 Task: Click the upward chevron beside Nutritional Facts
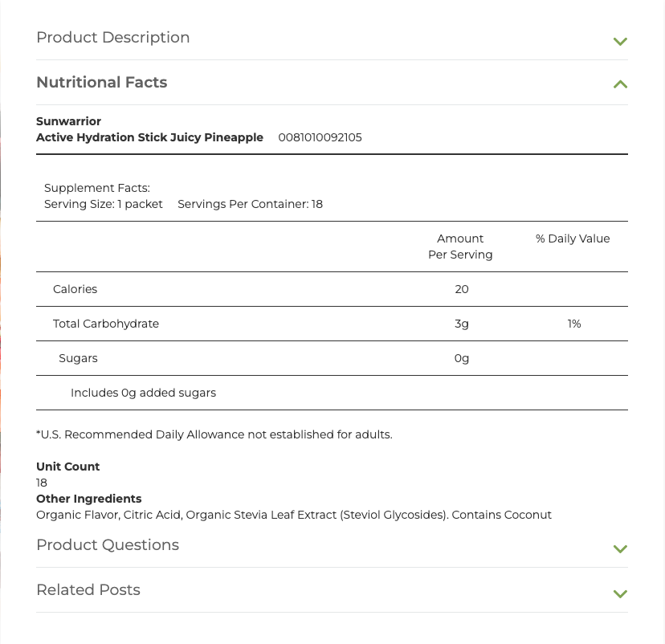pyautogui.click(x=619, y=83)
